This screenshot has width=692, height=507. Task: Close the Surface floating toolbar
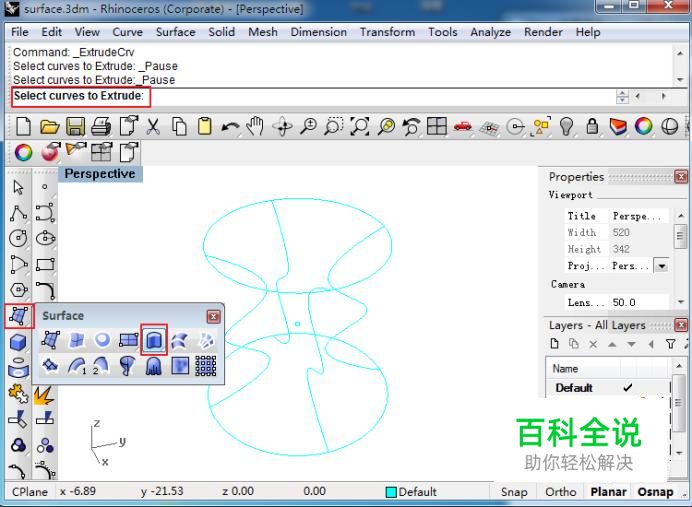[213, 316]
